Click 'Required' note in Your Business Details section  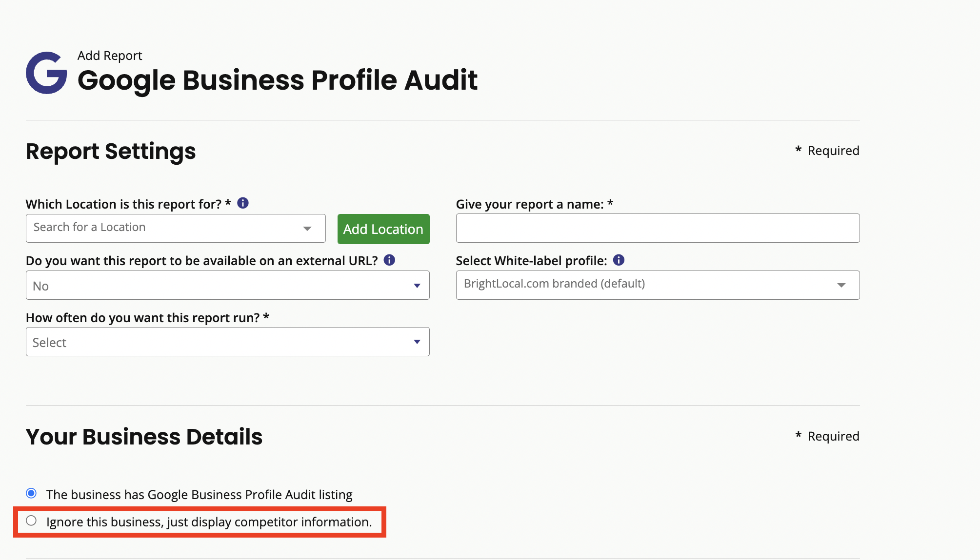[827, 436]
